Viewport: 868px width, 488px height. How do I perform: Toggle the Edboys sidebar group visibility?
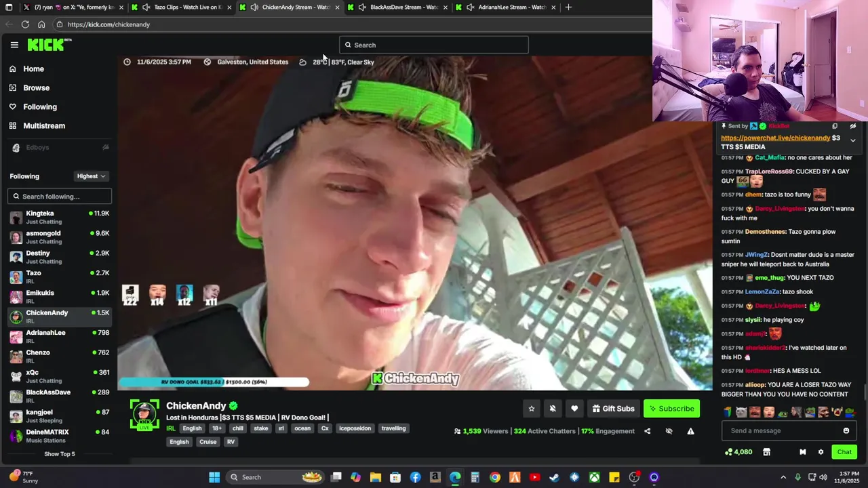pos(105,147)
